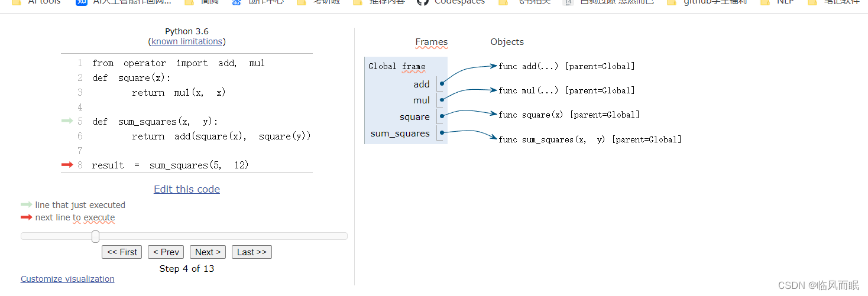This screenshot has width=868, height=296.
Task: Click the Global frame header label
Action: coord(397,66)
